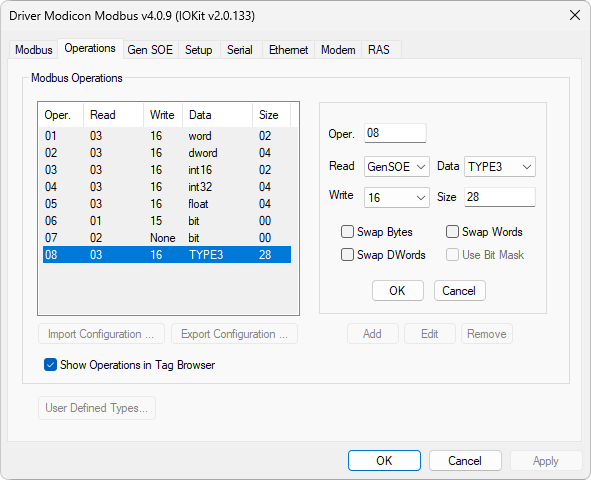This screenshot has width=591, height=480.
Task: Select operation 07 row with write None
Action: (x=167, y=238)
